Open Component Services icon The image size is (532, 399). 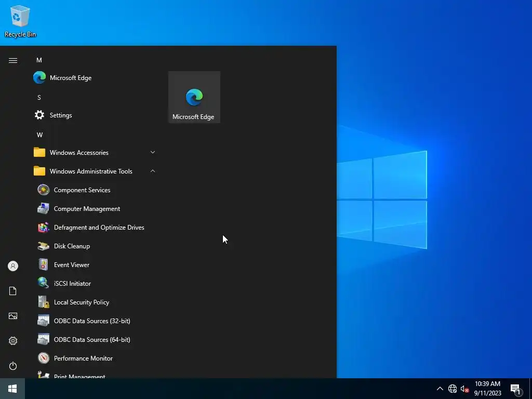pos(44,190)
